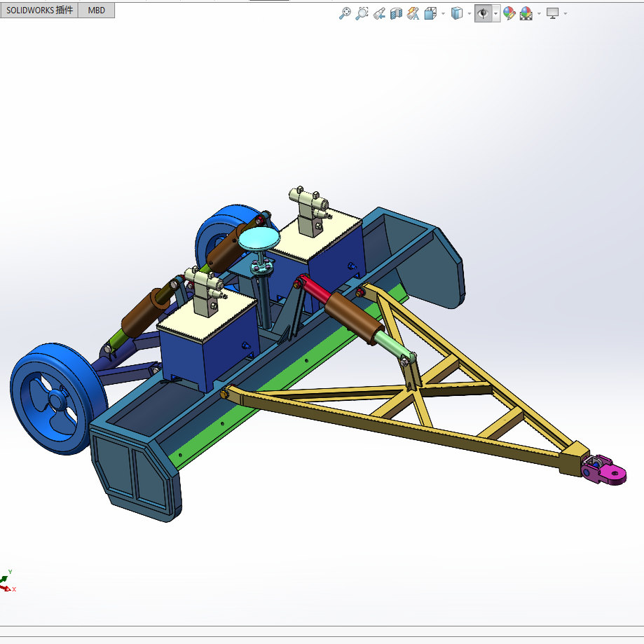Image resolution: width=644 pixels, height=644 pixels.
Task: Click the View Settings monitor icon
Action: pyautogui.click(x=552, y=13)
